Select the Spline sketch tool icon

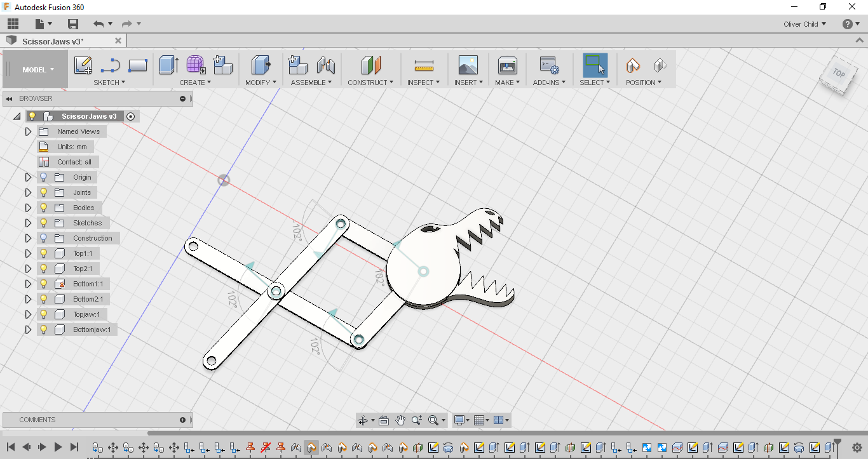pyautogui.click(x=111, y=65)
